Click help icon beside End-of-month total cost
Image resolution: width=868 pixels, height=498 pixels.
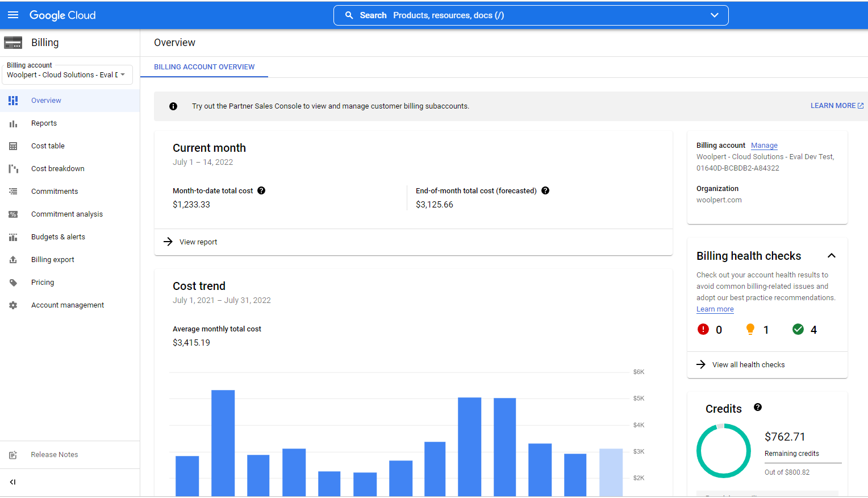(545, 190)
